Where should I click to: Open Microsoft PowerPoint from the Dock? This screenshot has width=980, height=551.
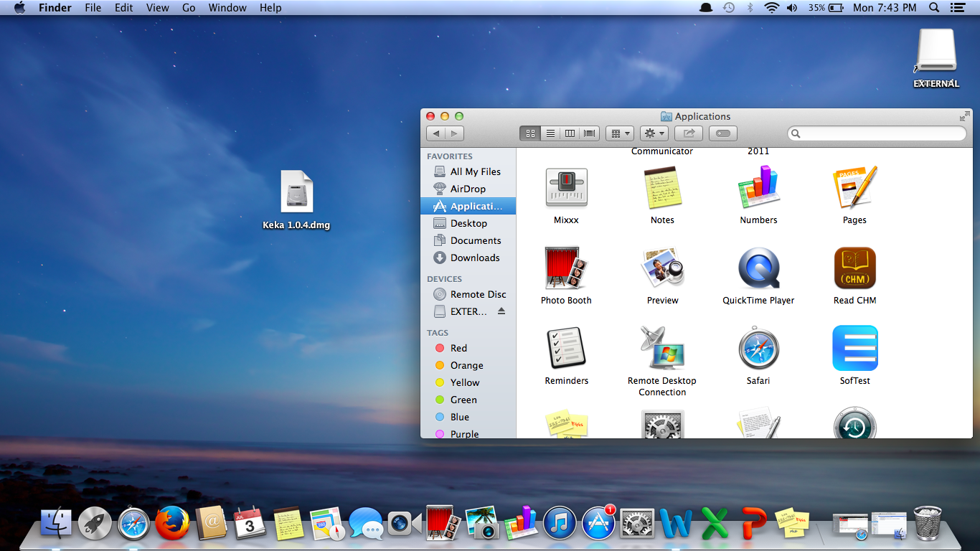753,524
